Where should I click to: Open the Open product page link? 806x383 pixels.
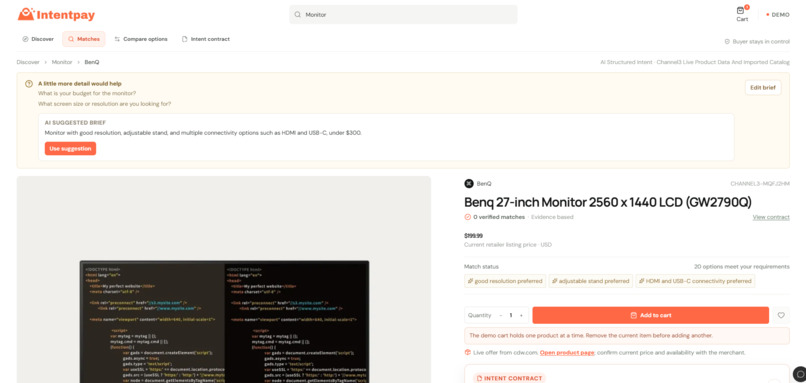point(567,353)
